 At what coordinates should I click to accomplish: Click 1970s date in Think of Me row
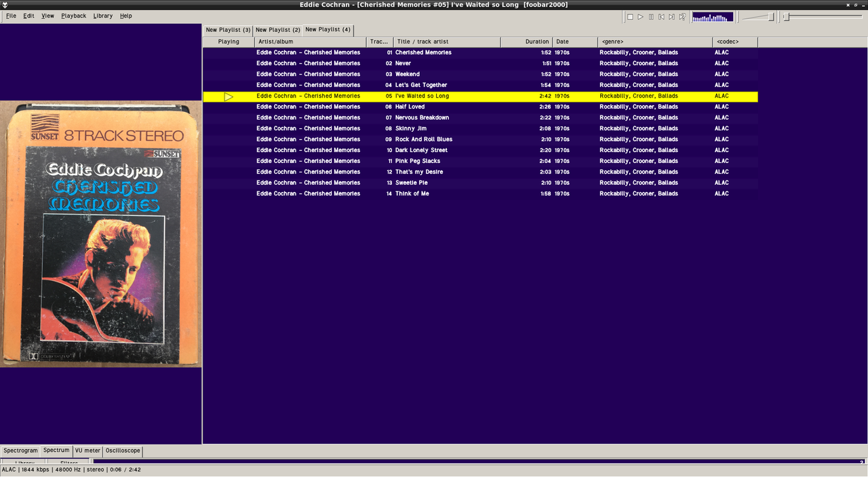[562, 193]
